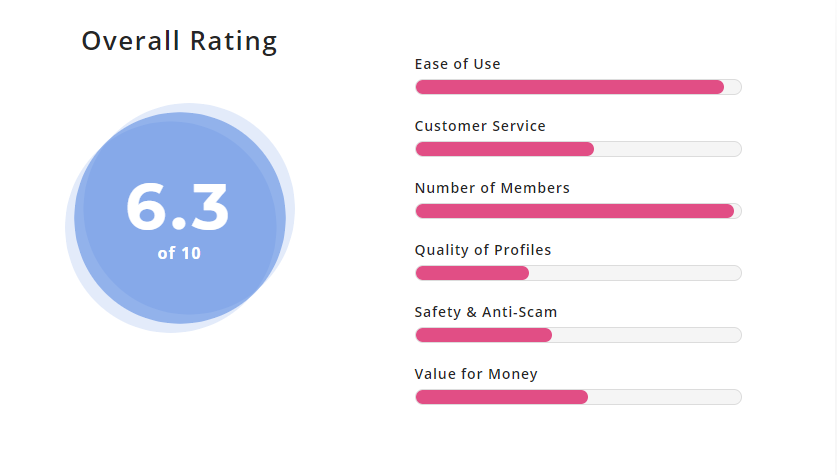Click gray unfilled part of Value for Money bar
The image size is (837, 475).
click(664, 397)
